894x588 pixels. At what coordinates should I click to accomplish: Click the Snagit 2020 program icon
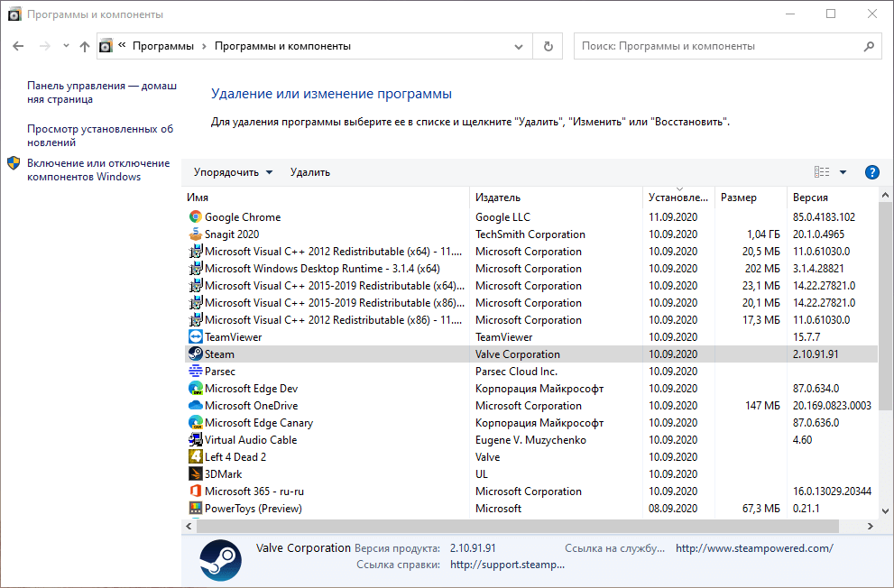[196, 234]
